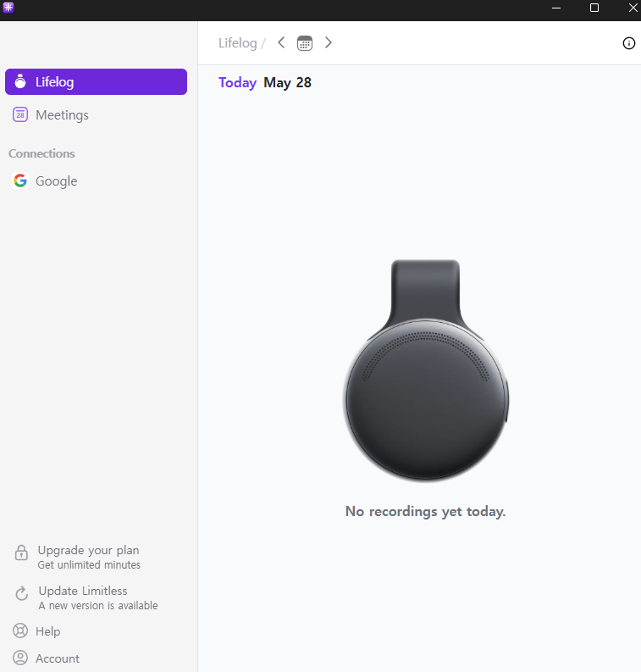This screenshot has height=672, width=641.
Task: Click the Meetings calendar icon
Action: pyautogui.click(x=20, y=115)
